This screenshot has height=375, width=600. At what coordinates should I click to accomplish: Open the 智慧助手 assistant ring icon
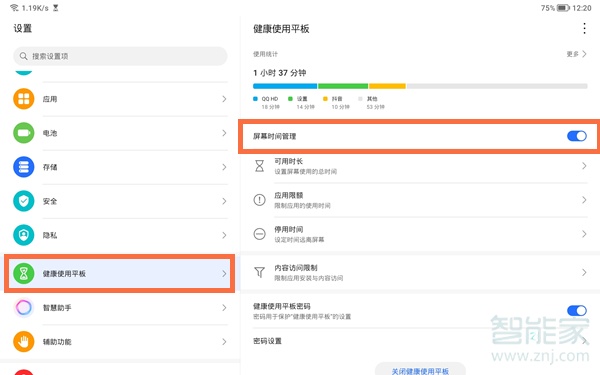click(x=24, y=307)
